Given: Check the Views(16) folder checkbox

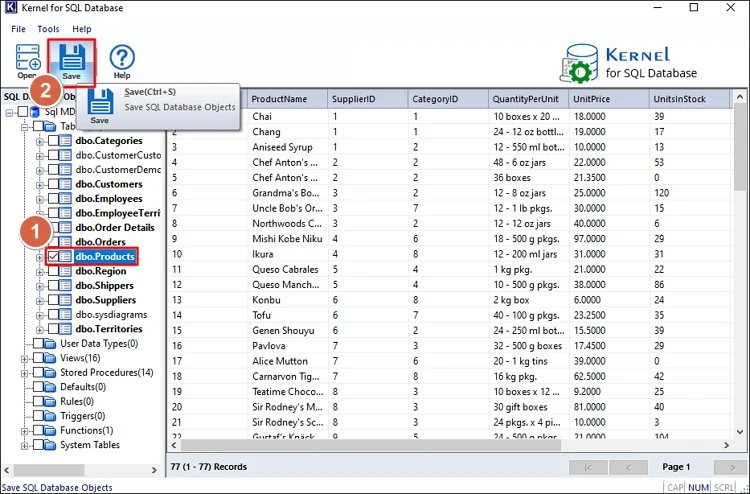Looking at the screenshot, I should pos(38,358).
